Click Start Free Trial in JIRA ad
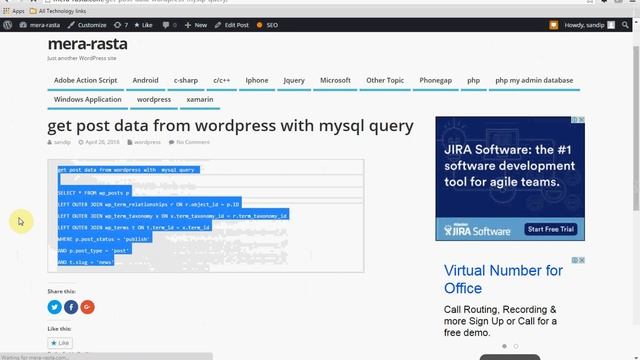The width and height of the screenshot is (640, 360). tap(551, 229)
